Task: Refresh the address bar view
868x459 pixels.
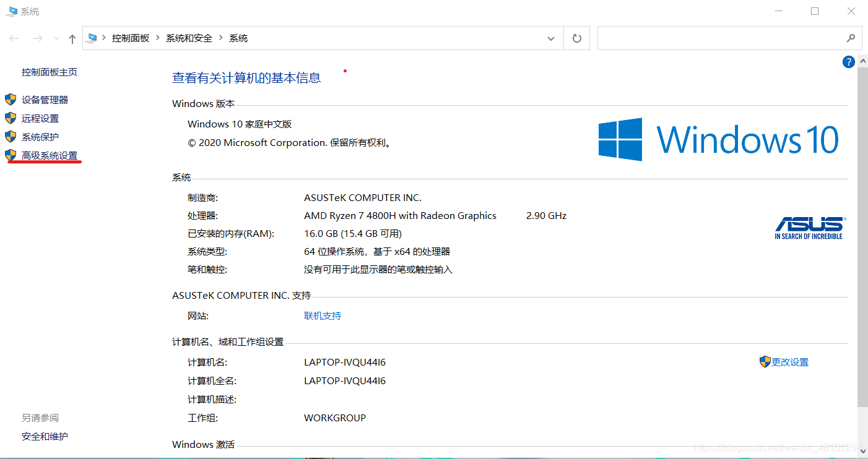Action: (577, 38)
